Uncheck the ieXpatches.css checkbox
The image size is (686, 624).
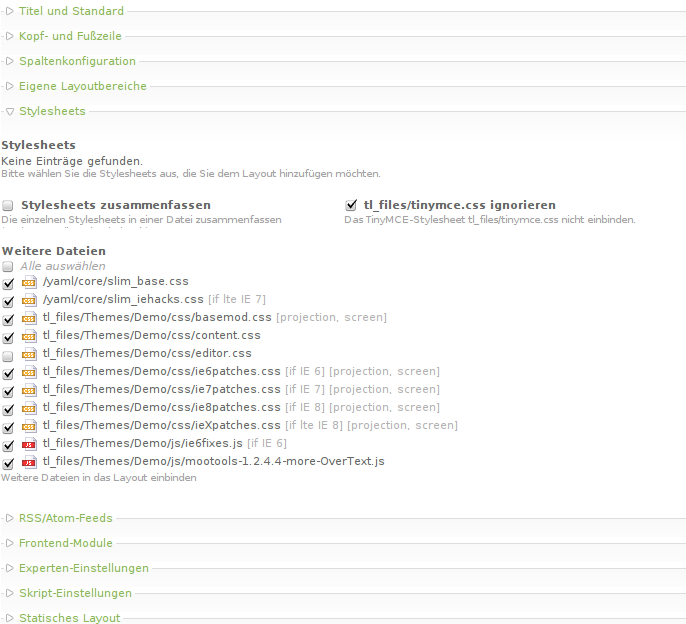click(8, 427)
